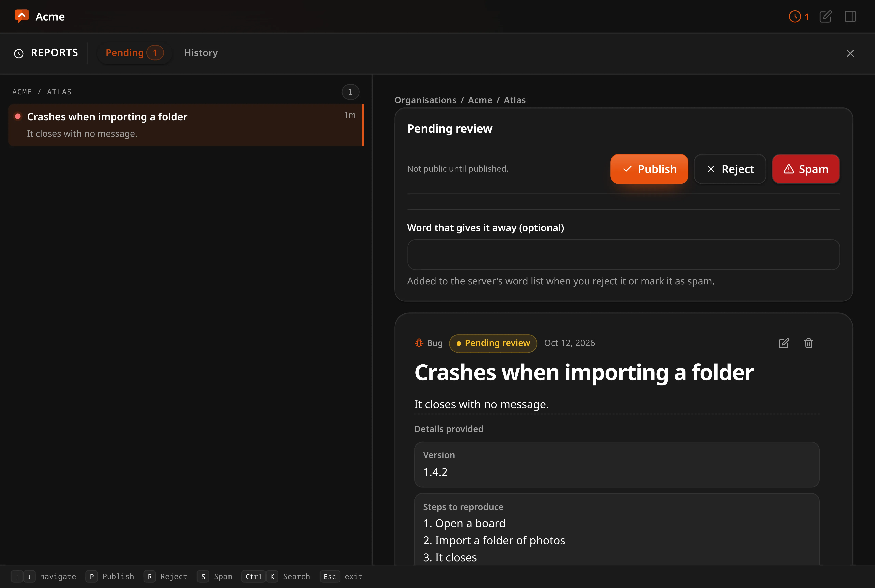The width and height of the screenshot is (875, 588).
Task: Click the red status dot on the report row
Action: click(x=18, y=116)
